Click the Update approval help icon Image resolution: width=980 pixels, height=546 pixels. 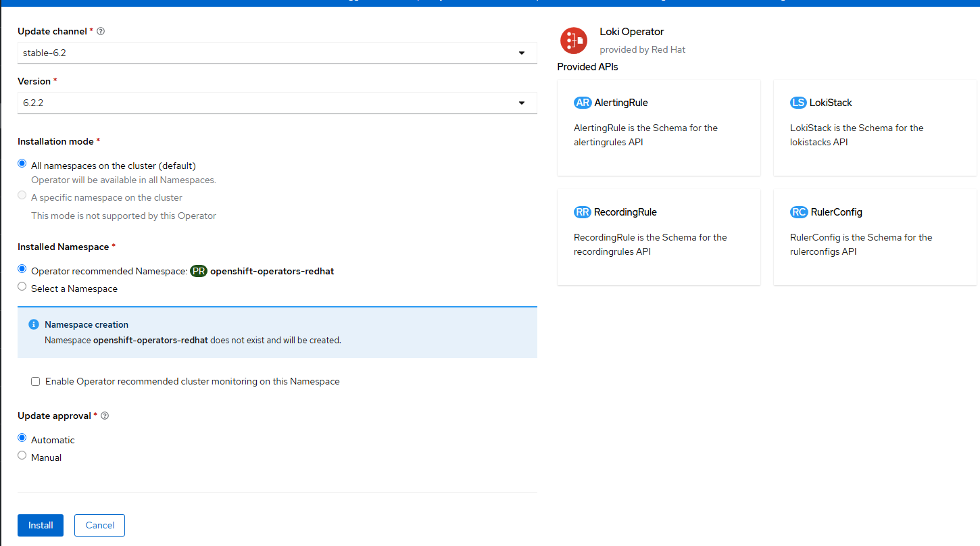[105, 416]
